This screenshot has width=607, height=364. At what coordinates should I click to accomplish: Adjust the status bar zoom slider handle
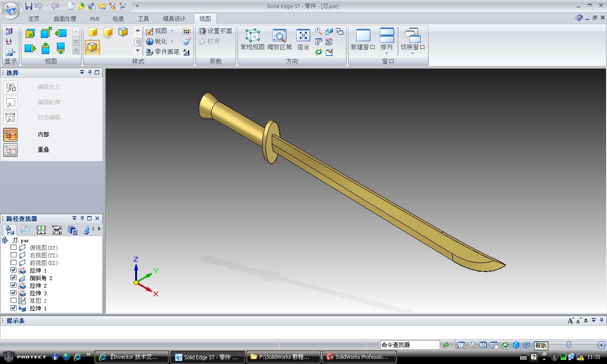click(569, 345)
